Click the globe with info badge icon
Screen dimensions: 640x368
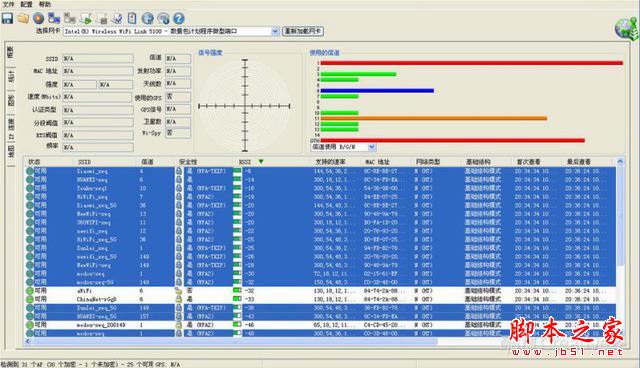tap(163, 18)
